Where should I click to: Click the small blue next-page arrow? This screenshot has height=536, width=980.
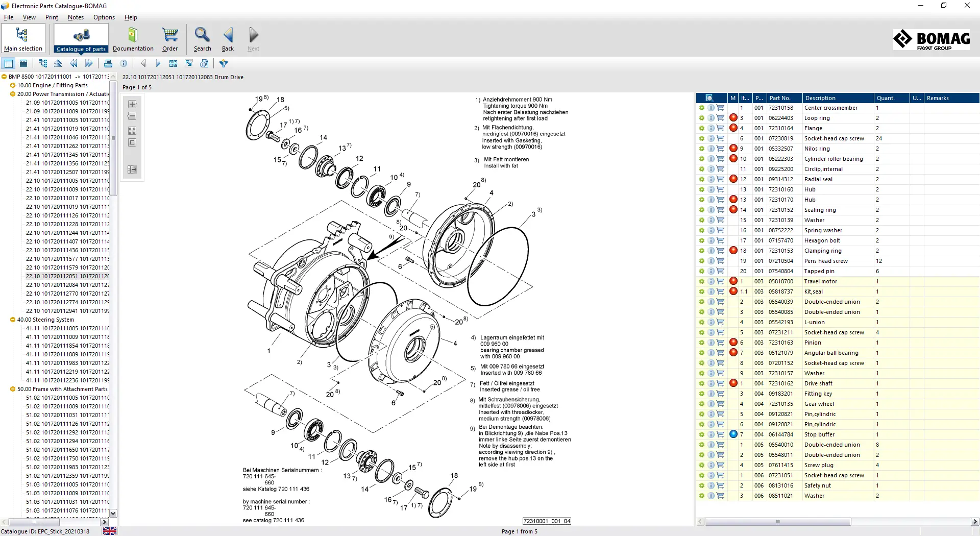158,63
